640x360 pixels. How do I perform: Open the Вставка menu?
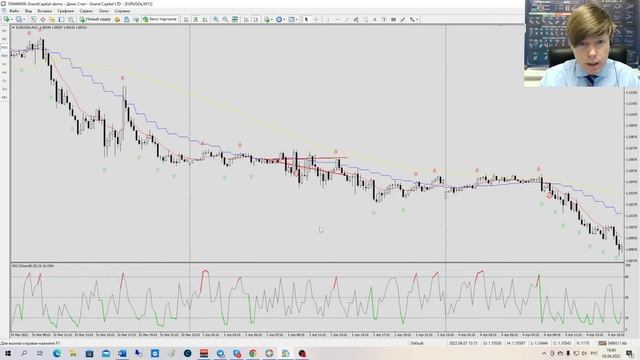tap(44, 11)
